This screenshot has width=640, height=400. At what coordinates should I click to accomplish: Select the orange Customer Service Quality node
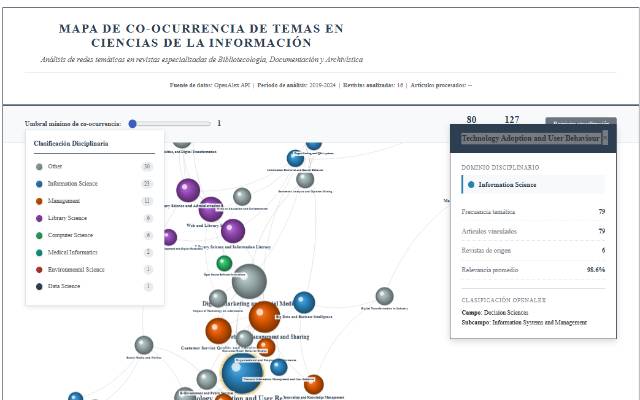[x=218, y=330]
